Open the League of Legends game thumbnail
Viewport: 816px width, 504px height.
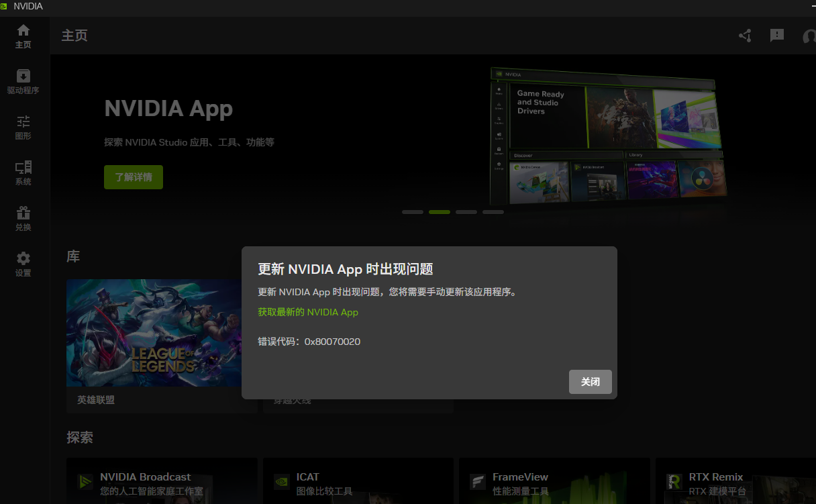pyautogui.click(x=154, y=333)
